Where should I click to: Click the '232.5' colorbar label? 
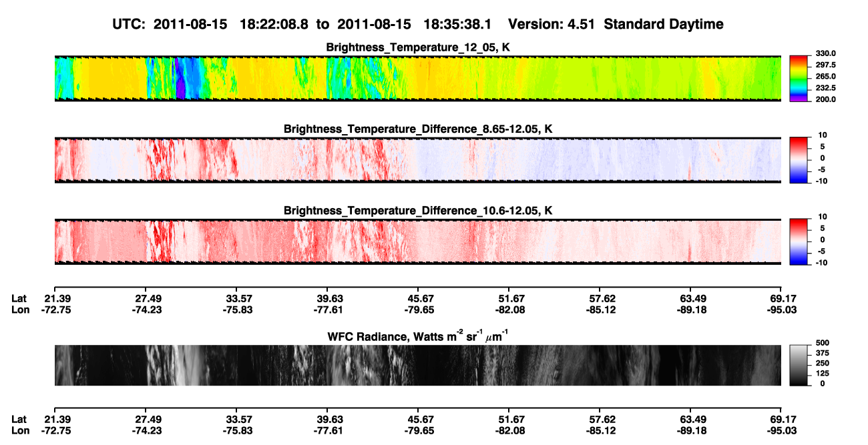(x=826, y=87)
